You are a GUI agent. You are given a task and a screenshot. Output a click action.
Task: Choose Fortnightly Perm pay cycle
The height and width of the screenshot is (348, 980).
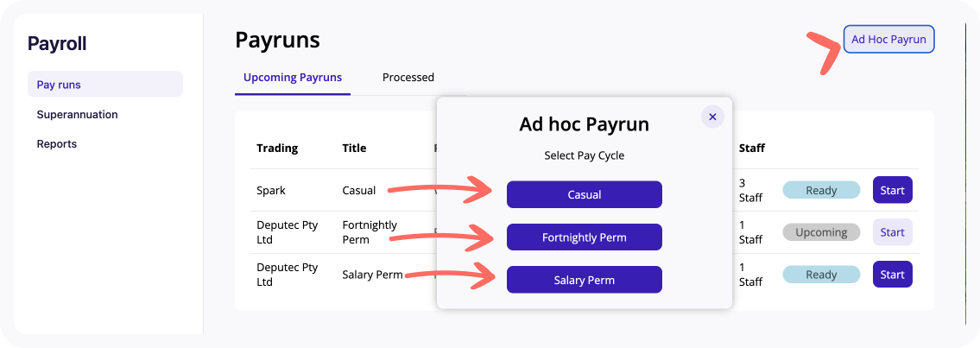point(584,237)
